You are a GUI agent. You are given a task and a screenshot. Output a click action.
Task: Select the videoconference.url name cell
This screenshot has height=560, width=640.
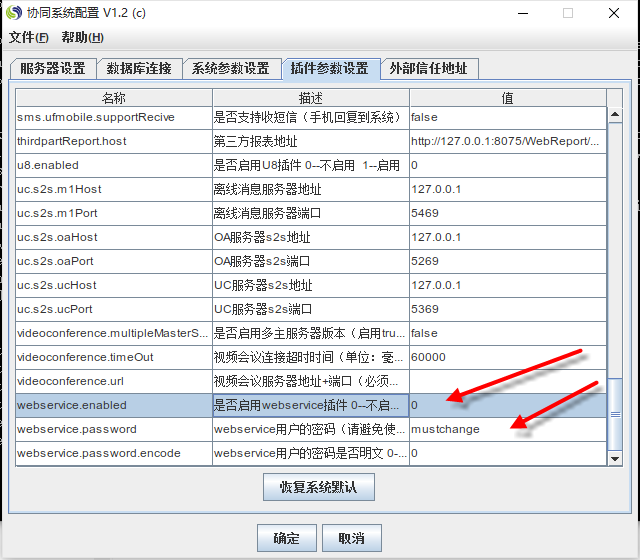[x=114, y=382]
